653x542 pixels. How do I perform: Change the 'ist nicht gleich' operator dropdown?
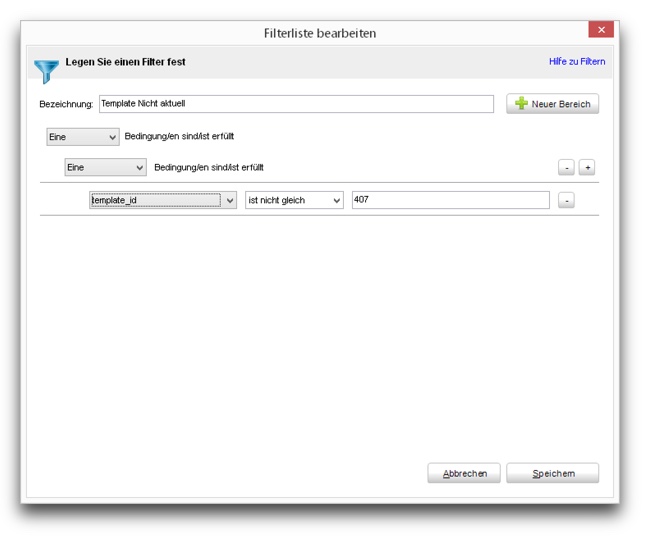[294, 200]
